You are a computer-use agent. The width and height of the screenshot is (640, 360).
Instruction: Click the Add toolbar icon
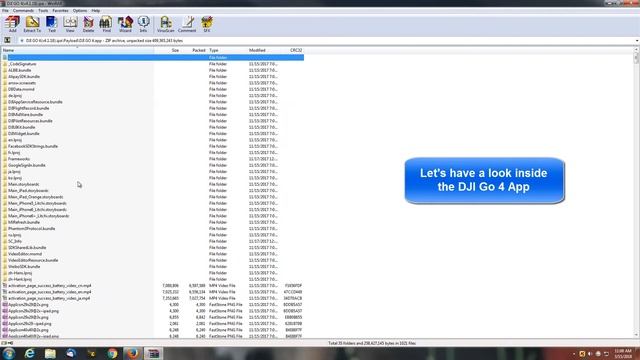(12, 24)
